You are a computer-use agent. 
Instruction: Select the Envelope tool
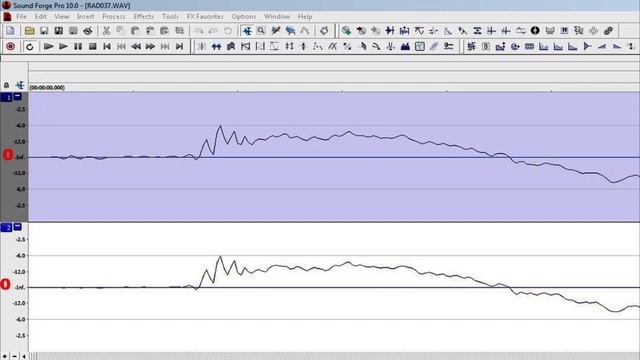(305, 31)
